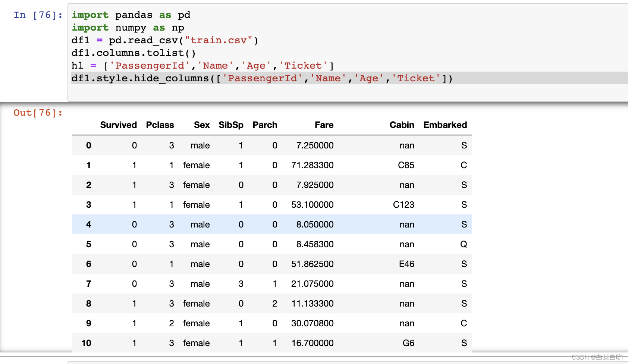Viewport: 628px width, 364px height.
Task: Click row index 0
Action: (x=89, y=145)
